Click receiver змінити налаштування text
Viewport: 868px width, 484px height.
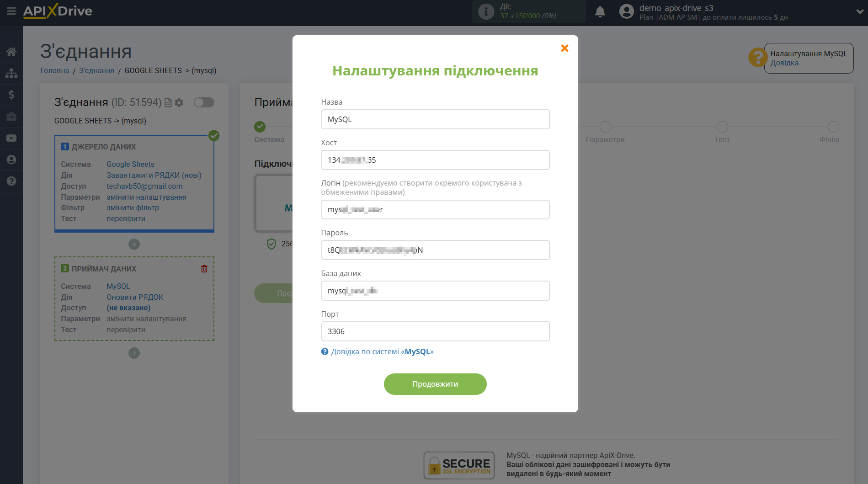point(147,319)
